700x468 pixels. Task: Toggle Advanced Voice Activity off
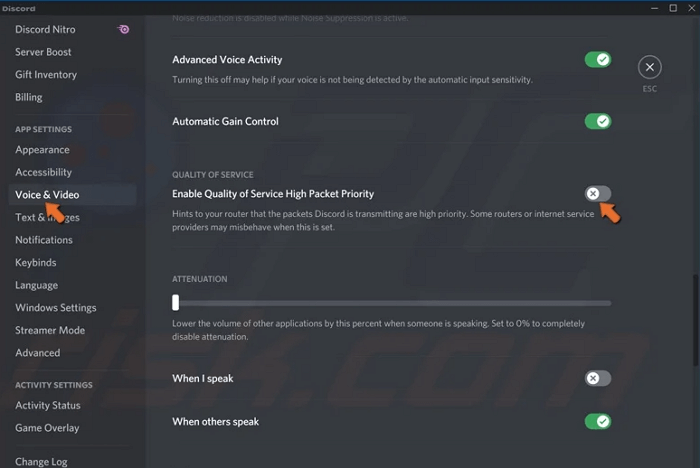598,60
